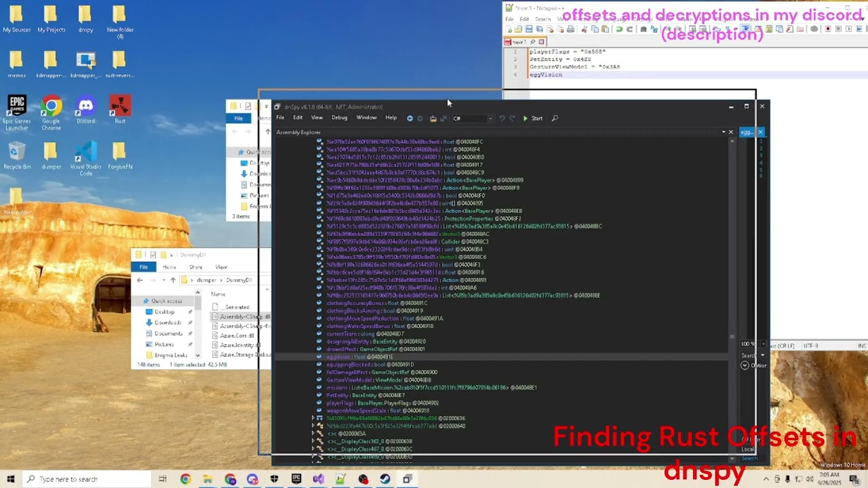
Task: Click Explorer up-directory arrow in DummyDll window
Action: tap(173, 280)
